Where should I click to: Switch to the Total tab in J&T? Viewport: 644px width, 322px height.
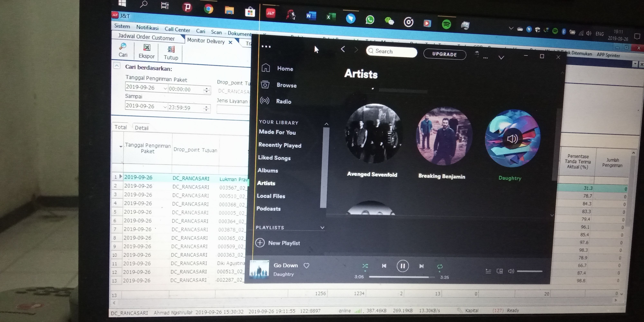point(120,127)
